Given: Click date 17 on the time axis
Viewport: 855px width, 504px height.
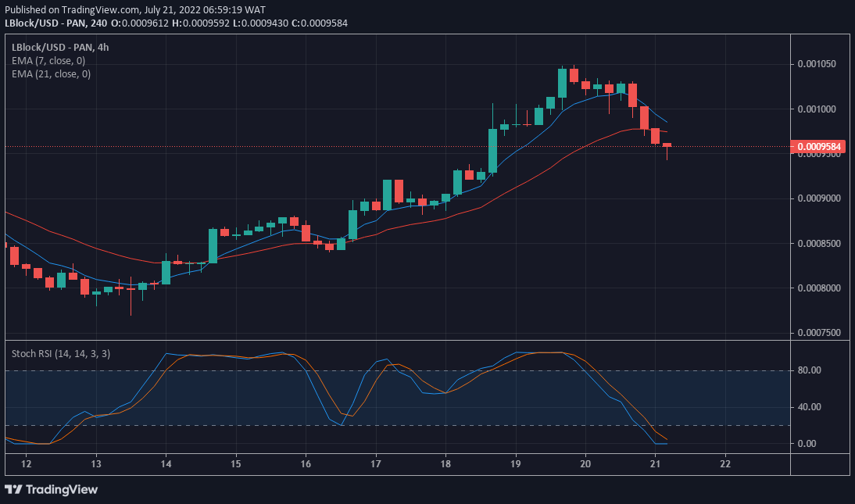Looking at the screenshot, I should pyautogui.click(x=376, y=464).
